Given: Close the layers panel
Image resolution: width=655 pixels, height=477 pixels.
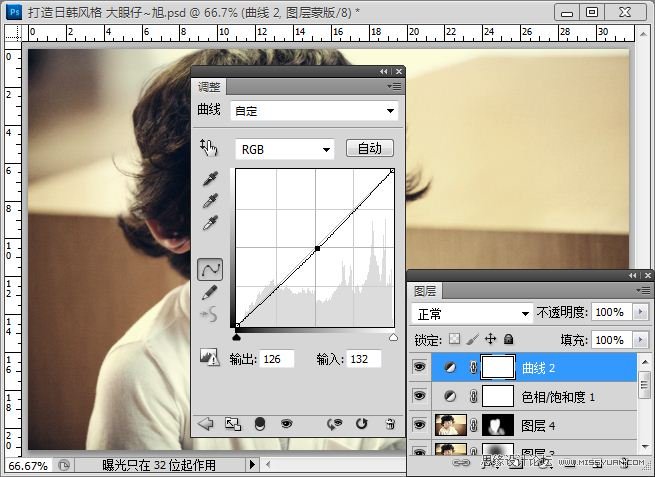Looking at the screenshot, I should pos(647,275).
